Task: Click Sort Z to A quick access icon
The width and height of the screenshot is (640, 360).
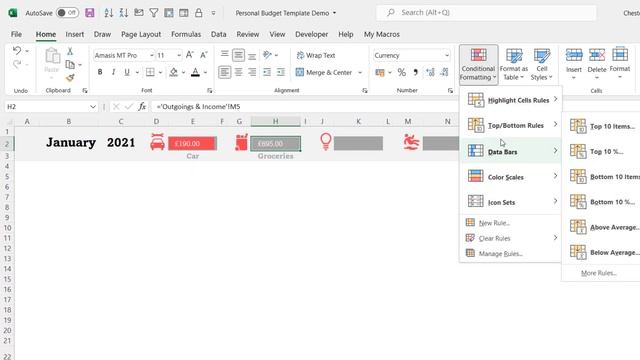Action: click(x=124, y=13)
